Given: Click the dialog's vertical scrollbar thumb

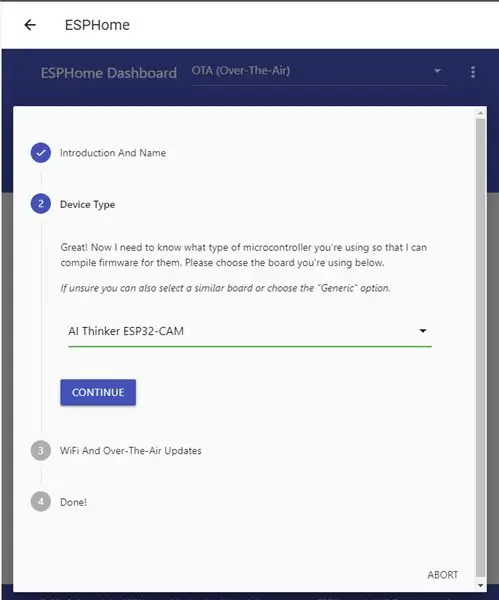Looking at the screenshot, I should (x=481, y=348).
